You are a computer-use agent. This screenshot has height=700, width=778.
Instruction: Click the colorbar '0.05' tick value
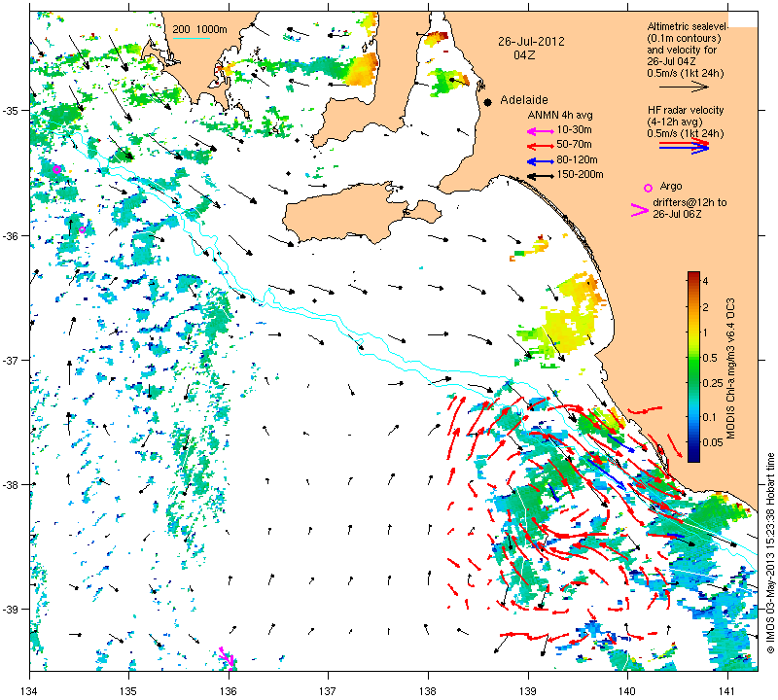coord(712,442)
